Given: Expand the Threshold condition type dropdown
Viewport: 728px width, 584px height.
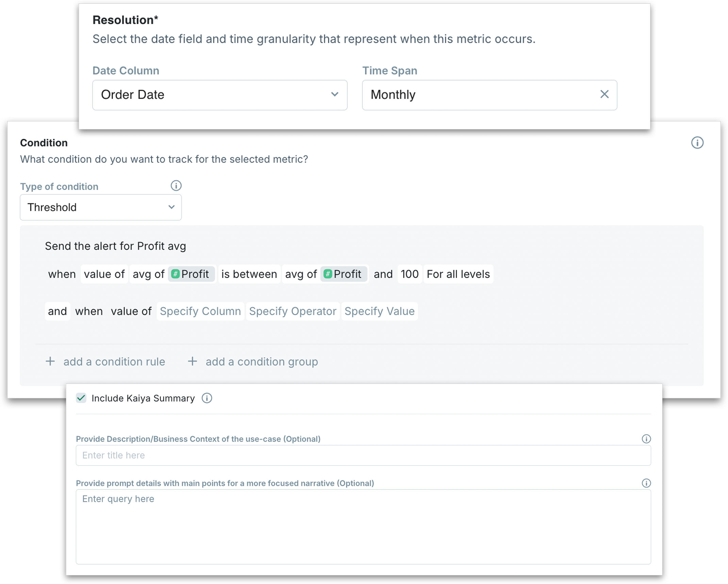Looking at the screenshot, I should pos(101,207).
